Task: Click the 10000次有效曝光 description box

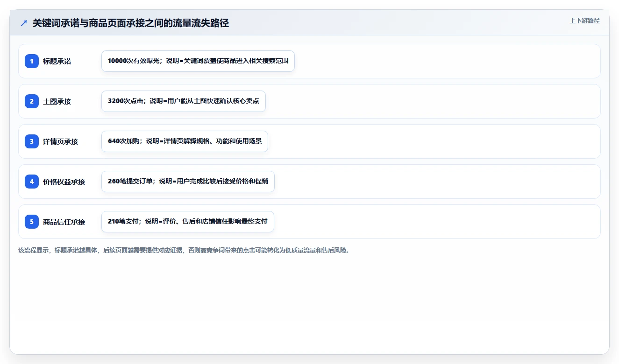Action: 198,61
